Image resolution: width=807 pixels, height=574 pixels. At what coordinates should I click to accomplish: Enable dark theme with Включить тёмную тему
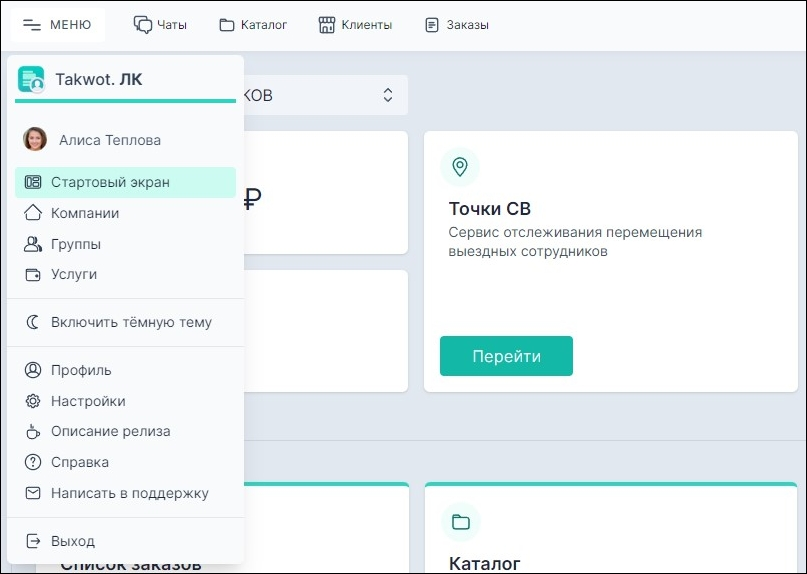tap(130, 322)
